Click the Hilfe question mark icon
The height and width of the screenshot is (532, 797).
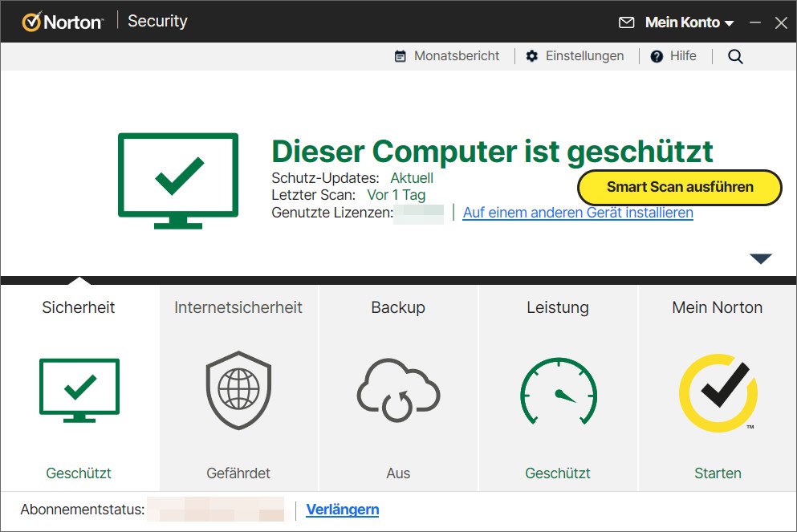pyautogui.click(x=657, y=56)
